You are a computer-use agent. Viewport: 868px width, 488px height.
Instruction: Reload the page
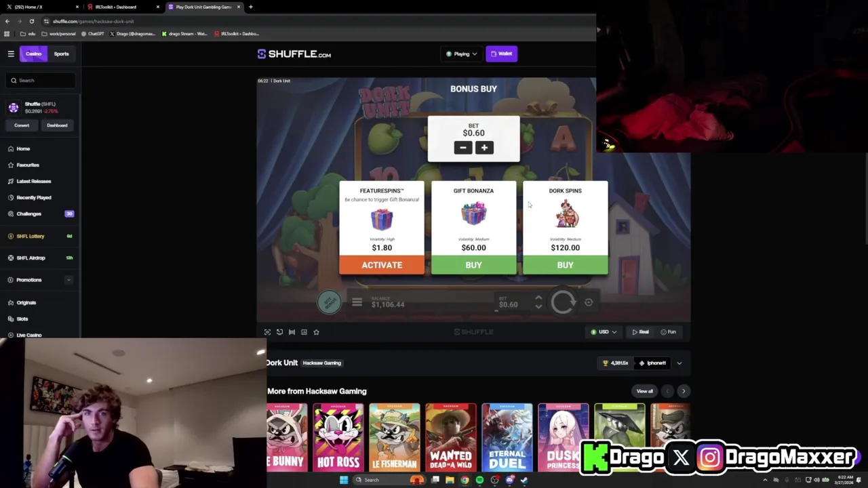point(31,21)
